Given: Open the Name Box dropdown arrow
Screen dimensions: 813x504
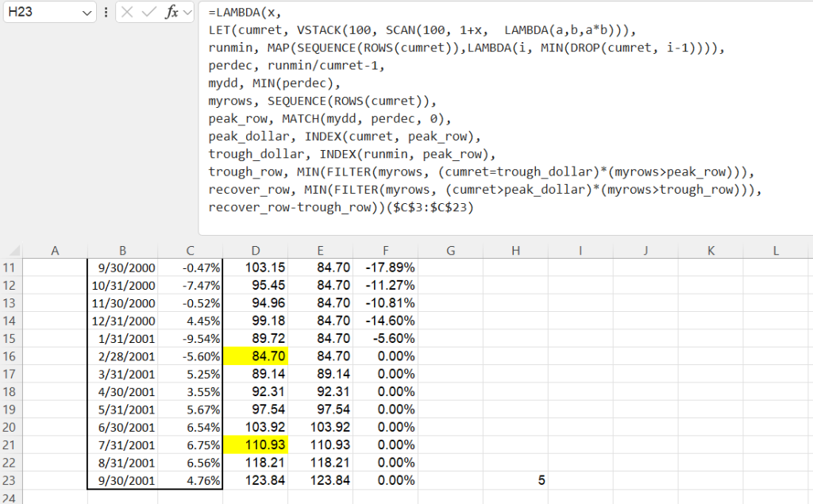Looking at the screenshot, I should coord(87,13).
